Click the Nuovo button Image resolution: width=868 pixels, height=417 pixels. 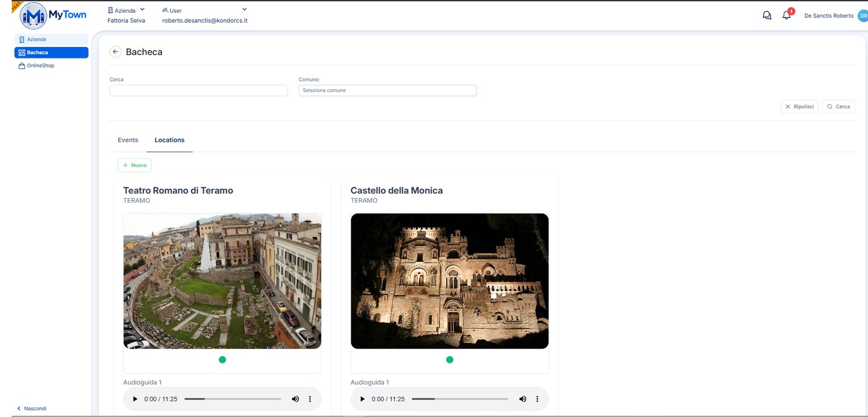(135, 165)
